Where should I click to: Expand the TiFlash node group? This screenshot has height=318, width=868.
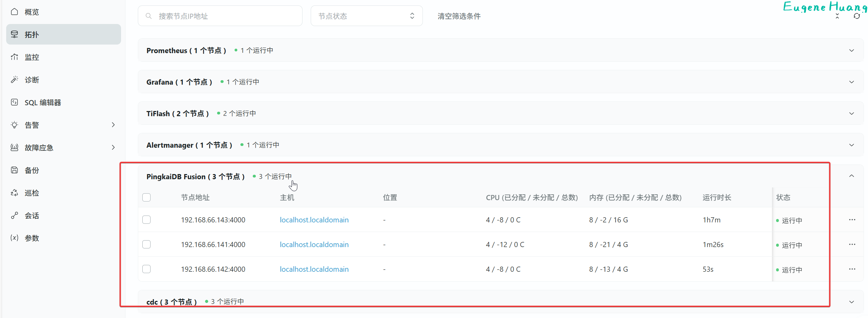[851, 113]
